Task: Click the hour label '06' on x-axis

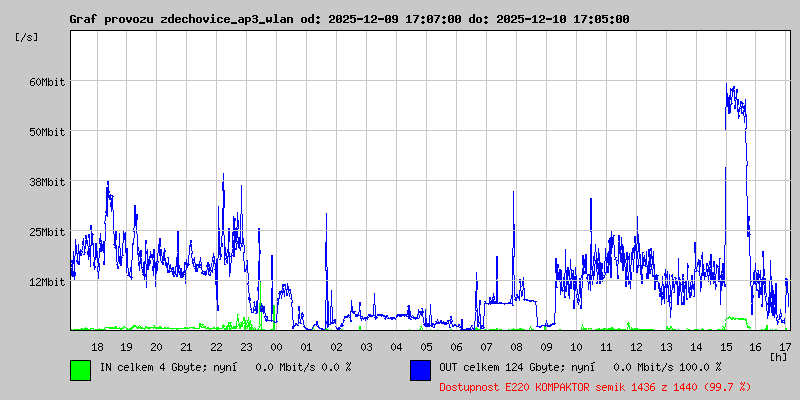Action: click(457, 347)
